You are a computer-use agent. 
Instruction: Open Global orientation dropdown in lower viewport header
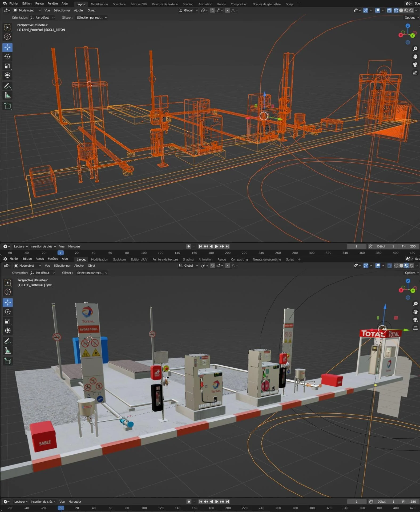188,266
